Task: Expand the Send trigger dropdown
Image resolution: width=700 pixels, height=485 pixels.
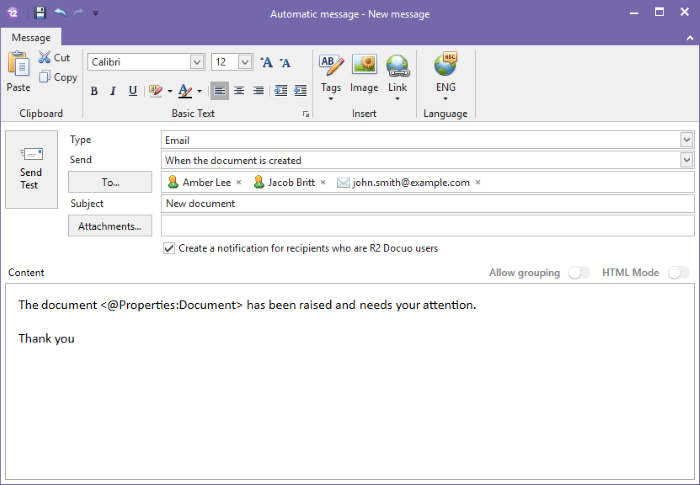Action: pyautogui.click(x=686, y=160)
